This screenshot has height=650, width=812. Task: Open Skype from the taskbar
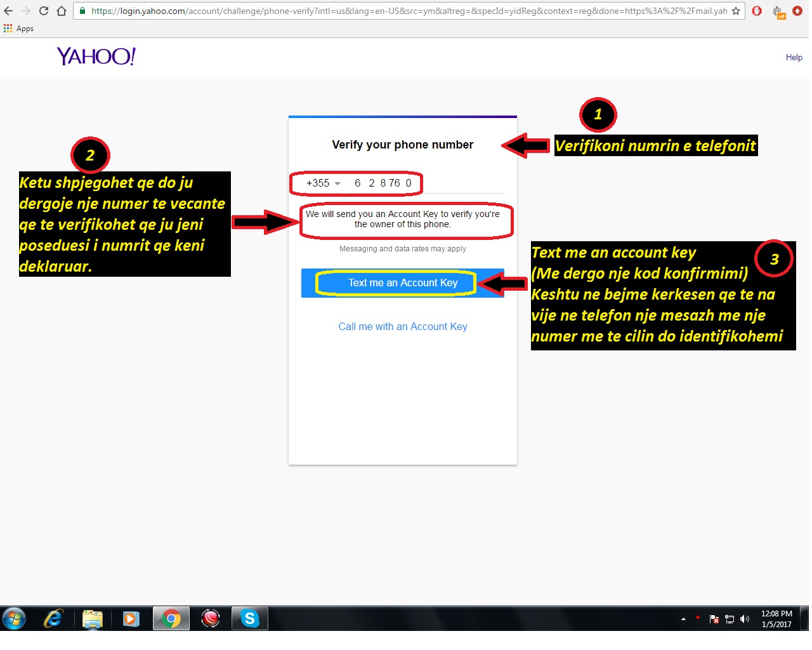pyautogui.click(x=250, y=618)
